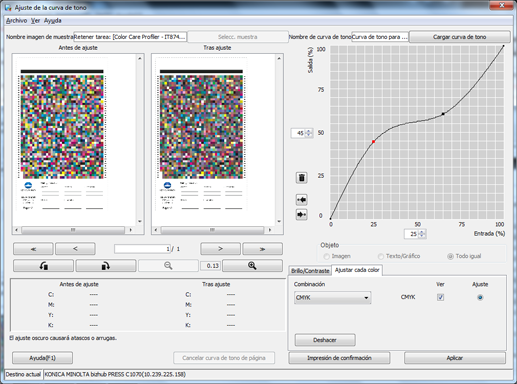Select the CMYK Ajuste radio button
Image resolution: width=517 pixels, height=384 pixels.
(x=480, y=297)
